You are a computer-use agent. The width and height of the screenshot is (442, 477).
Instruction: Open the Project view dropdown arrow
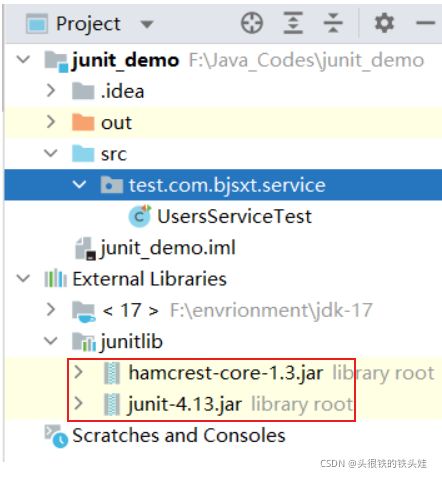(147, 24)
